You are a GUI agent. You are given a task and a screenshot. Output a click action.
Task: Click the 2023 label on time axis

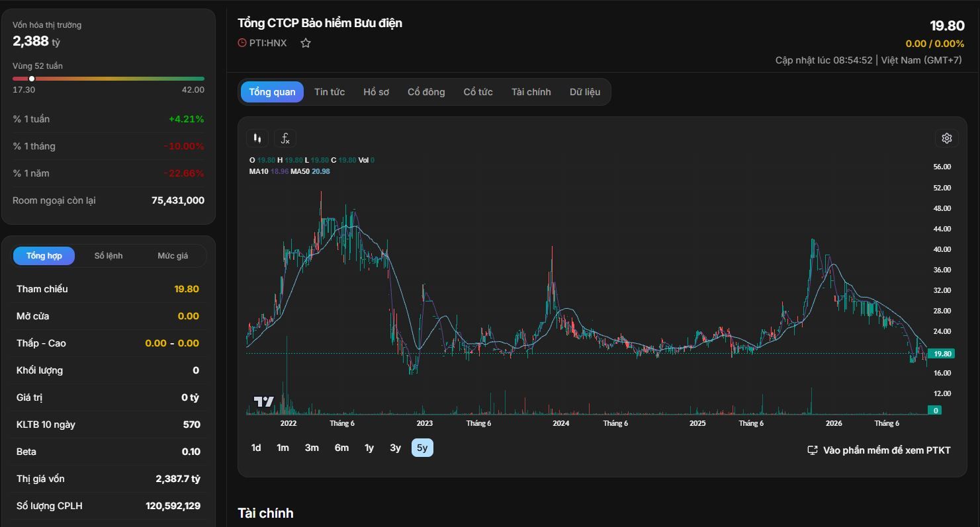coord(425,423)
